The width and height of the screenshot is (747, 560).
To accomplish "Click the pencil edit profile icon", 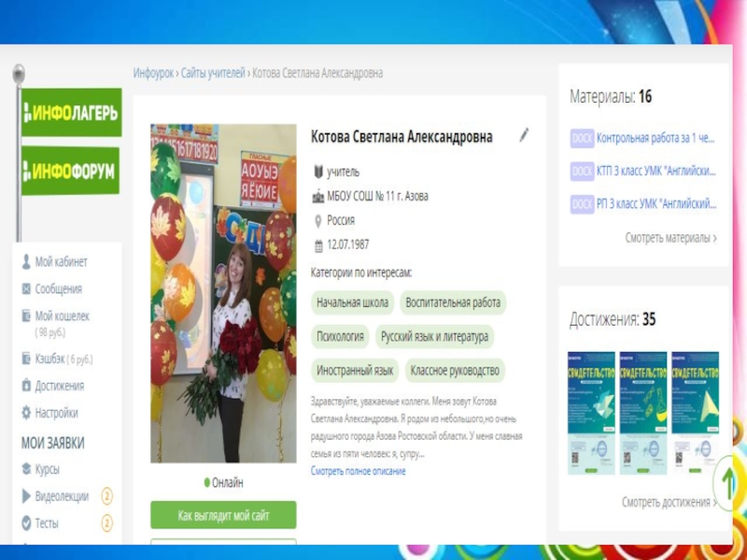I will pyautogui.click(x=524, y=134).
